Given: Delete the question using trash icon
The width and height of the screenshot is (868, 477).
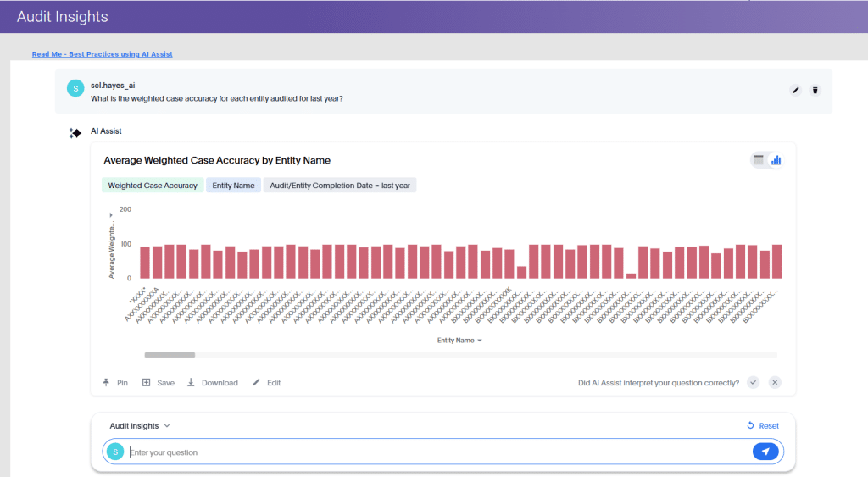Looking at the screenshot, I should click(815, 91).
